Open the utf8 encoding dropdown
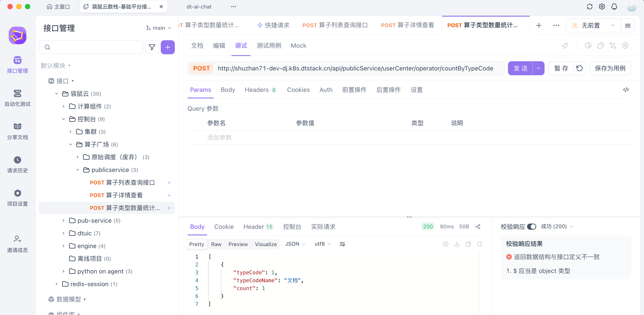644x315 pixels. pyautogui.click(x=322, y=244)
